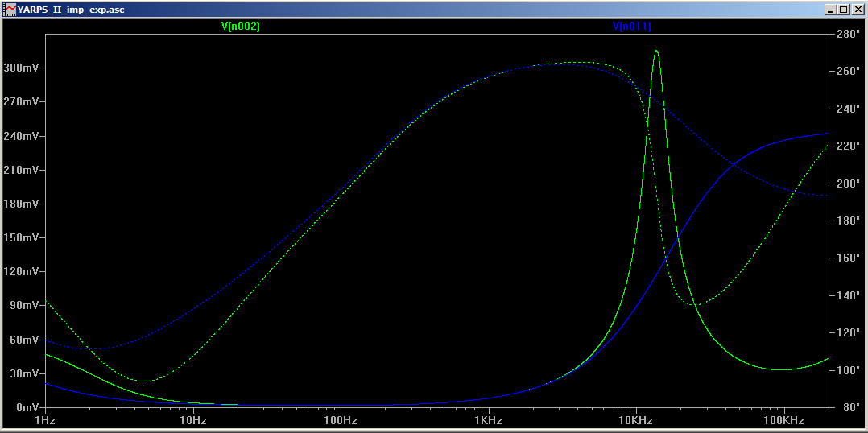Click the 80° phase axis label
This screenshot has height=433, width=868.
coord(849,407)
